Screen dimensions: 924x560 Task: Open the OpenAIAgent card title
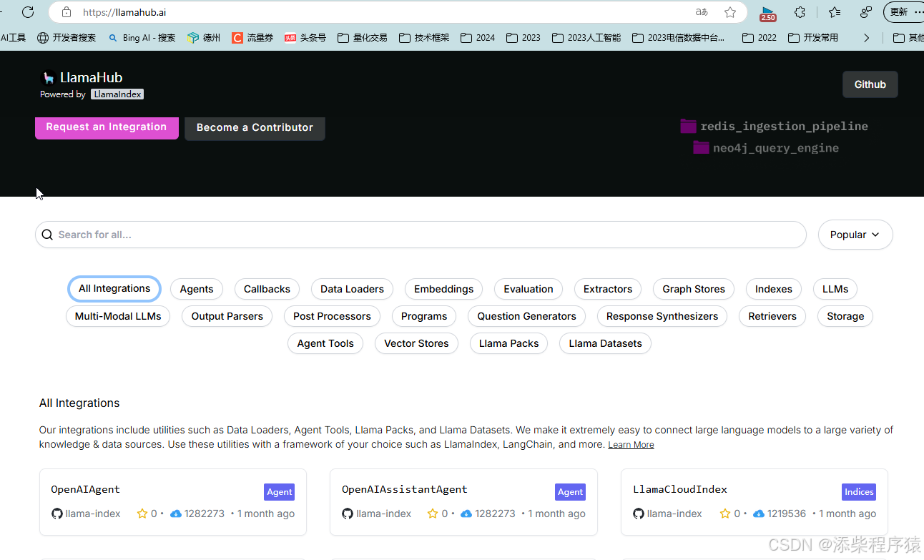coord(85,490)
